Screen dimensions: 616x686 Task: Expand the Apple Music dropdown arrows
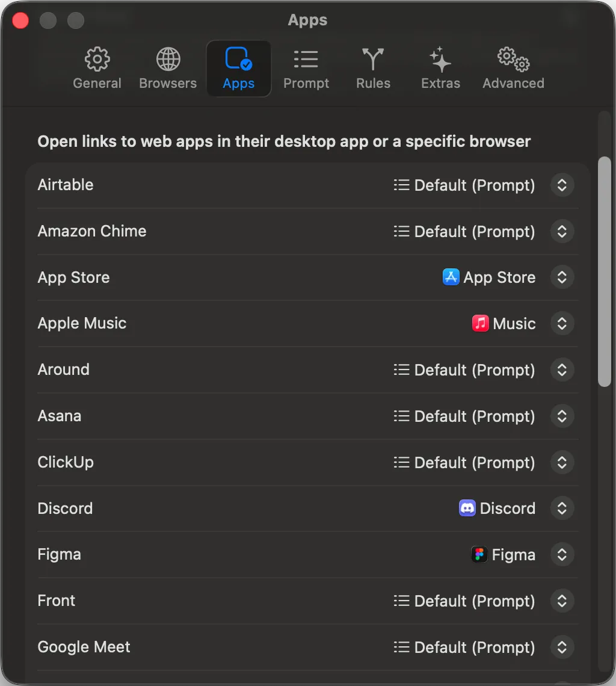(x=562, y=323)
